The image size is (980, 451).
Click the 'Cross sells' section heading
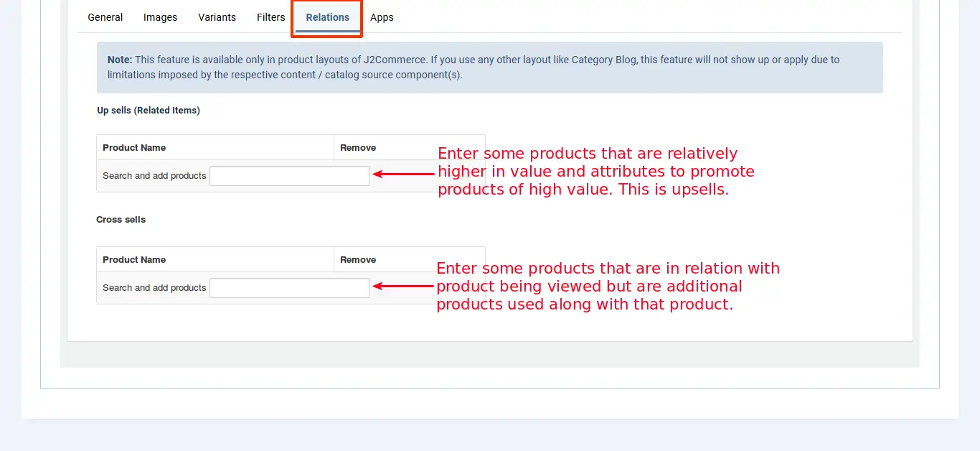coord(121,220)
